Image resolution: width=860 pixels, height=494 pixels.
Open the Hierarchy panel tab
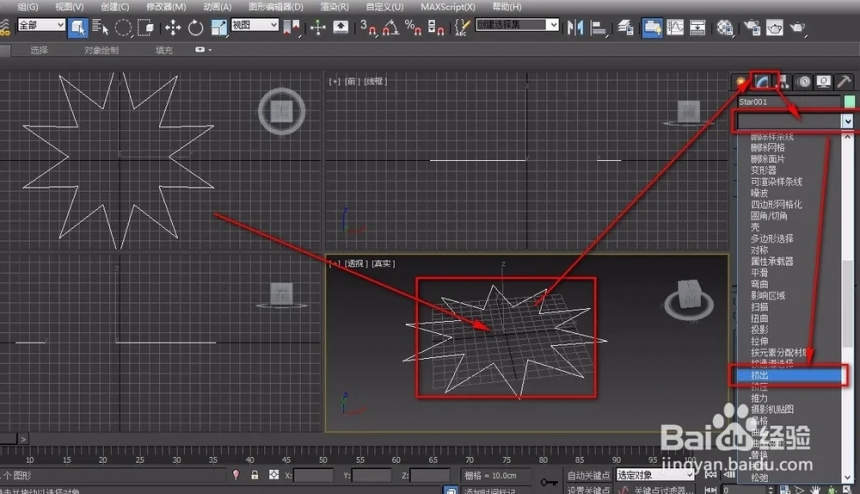pyautogui.click(x=783, y=82)
